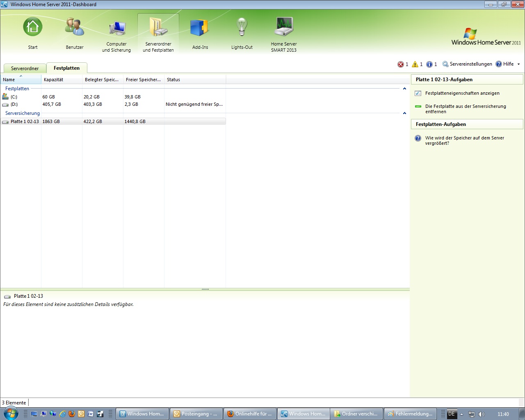Launch Firefox from quick launch
The height and width of the screenshot is (420, 525).
[x=72, y=414]
